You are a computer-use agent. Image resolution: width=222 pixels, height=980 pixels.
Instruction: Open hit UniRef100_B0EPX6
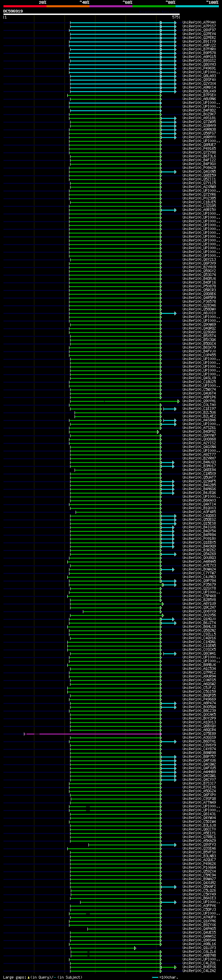199,967
